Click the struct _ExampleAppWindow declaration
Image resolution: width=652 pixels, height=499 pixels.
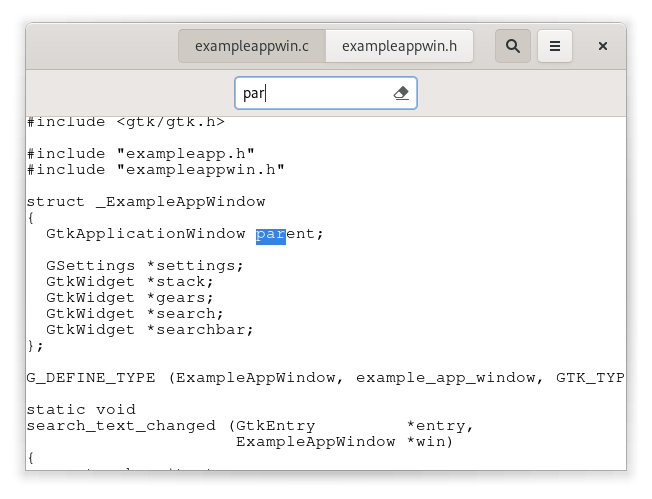145,202
